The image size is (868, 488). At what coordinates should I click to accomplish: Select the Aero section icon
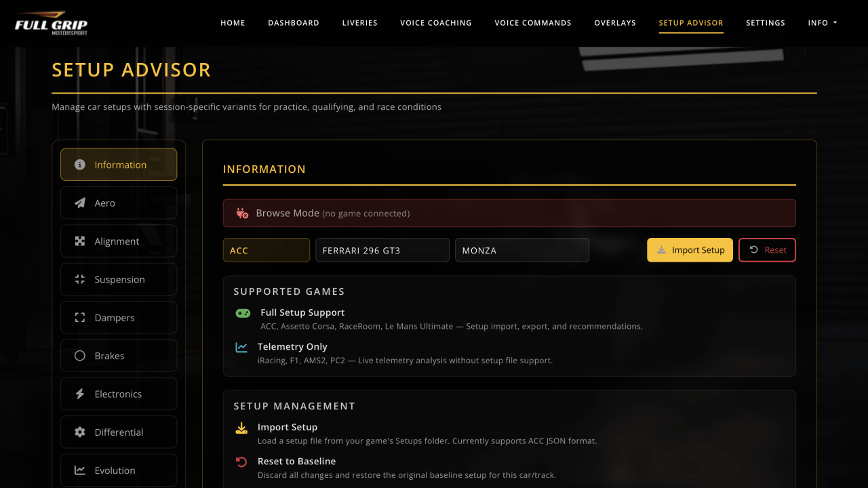(79, 202)
